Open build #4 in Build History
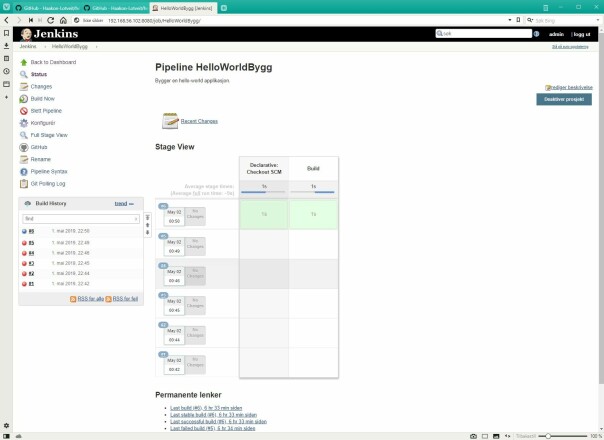The height and width of the screenshot is (440, 604). tap(31, 253)
